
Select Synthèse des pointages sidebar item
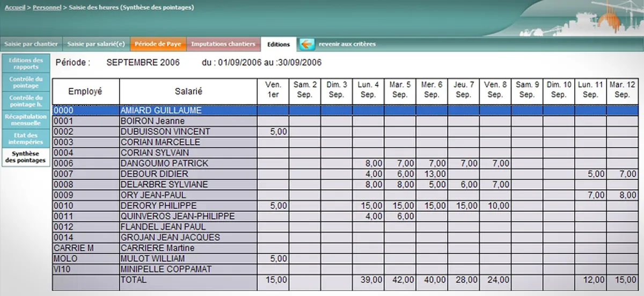pyautogui.click(x=26, y=157)
